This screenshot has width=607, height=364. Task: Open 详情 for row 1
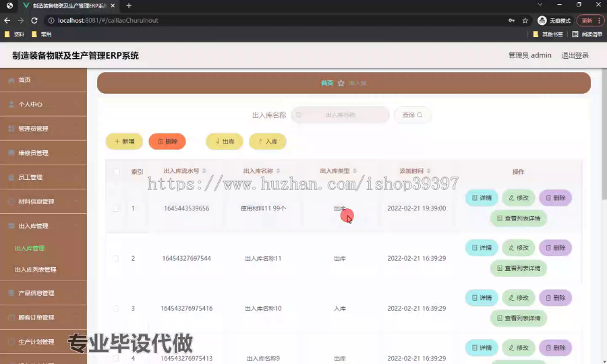pos(482,198)
